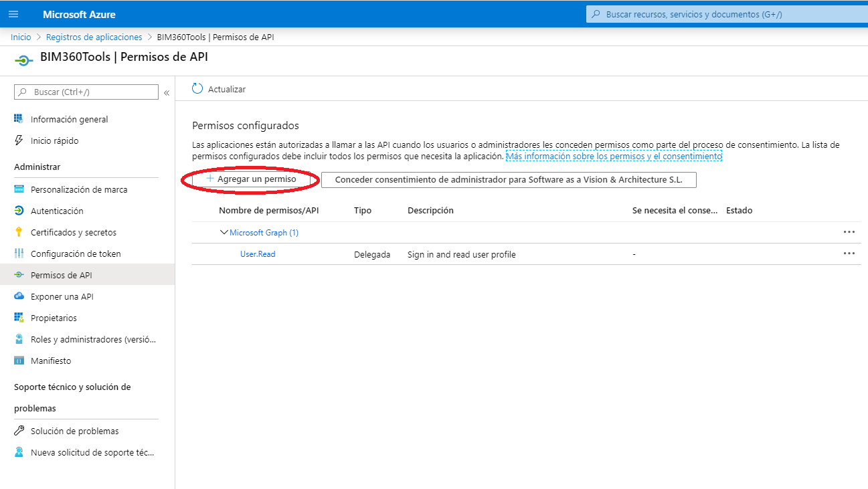This screenshot has height=489, width=868.
Task: Click the Buscar recursos, servicios y documentos field
Action: coord(726,14)
